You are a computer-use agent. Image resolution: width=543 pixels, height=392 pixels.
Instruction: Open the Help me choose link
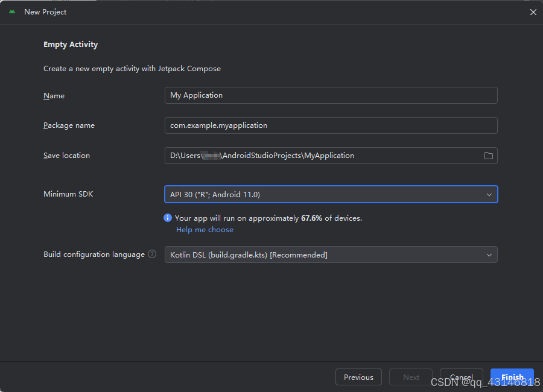pyautogui.click(x=205, y=230)
